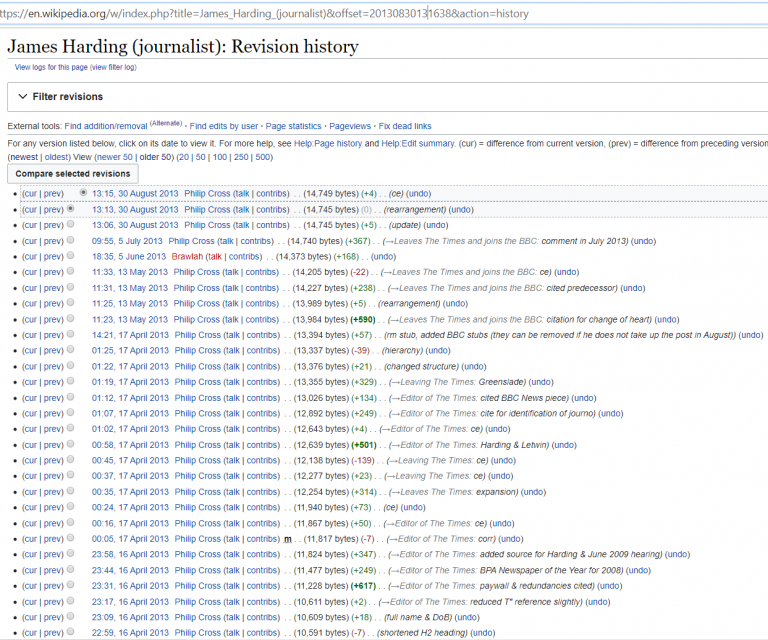The width and height of the screenshot is (768, 640).
Task: Open cur diff for 00:16, 17 April 2013
Action: [30, 523]
